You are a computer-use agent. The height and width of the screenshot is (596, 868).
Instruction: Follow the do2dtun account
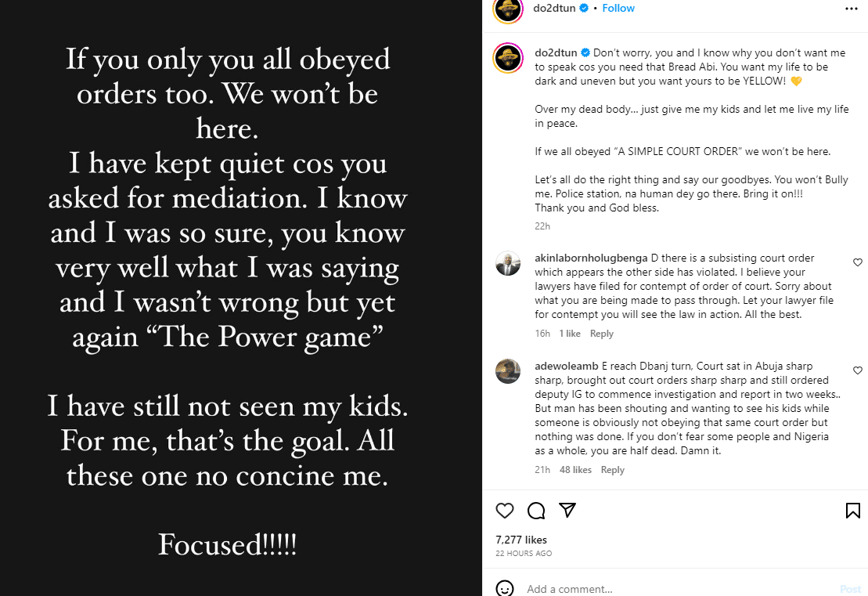click(618, 9)
